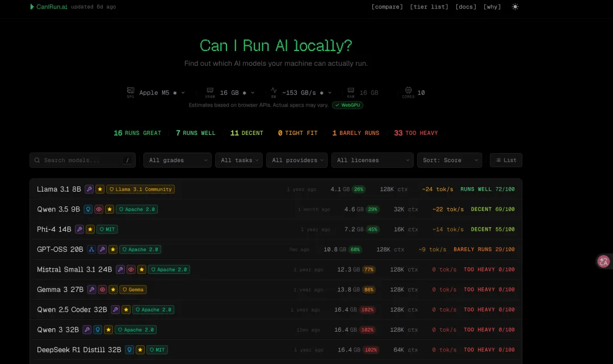Image resolution: width=613 pixels, height=364 pixels.
Task: Click the BARELY RUNS 29/100 score
Action: (x=484, y=249)
